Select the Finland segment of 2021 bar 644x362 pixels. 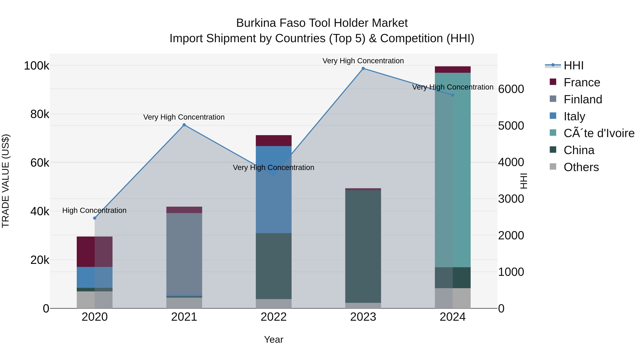pos(184,254)
